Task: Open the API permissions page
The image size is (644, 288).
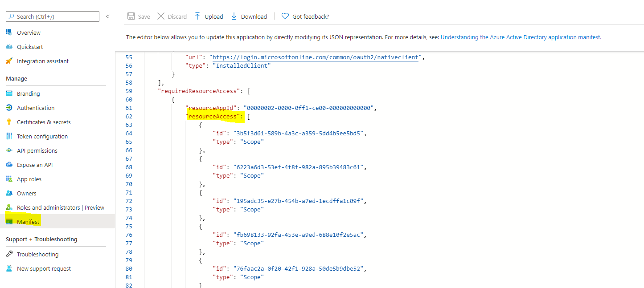Action: 37,150
